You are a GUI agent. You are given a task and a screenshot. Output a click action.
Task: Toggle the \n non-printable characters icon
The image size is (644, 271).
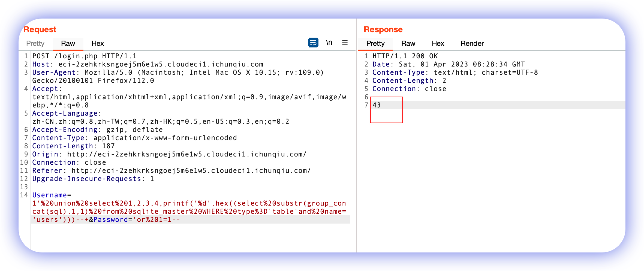click(x=329, y=43)
